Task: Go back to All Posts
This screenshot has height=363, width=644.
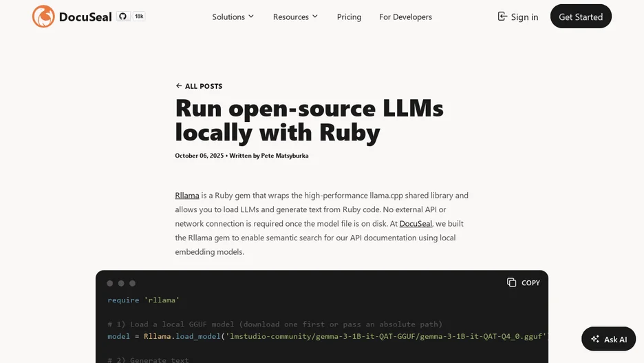Action: click(x=199, y=86)
